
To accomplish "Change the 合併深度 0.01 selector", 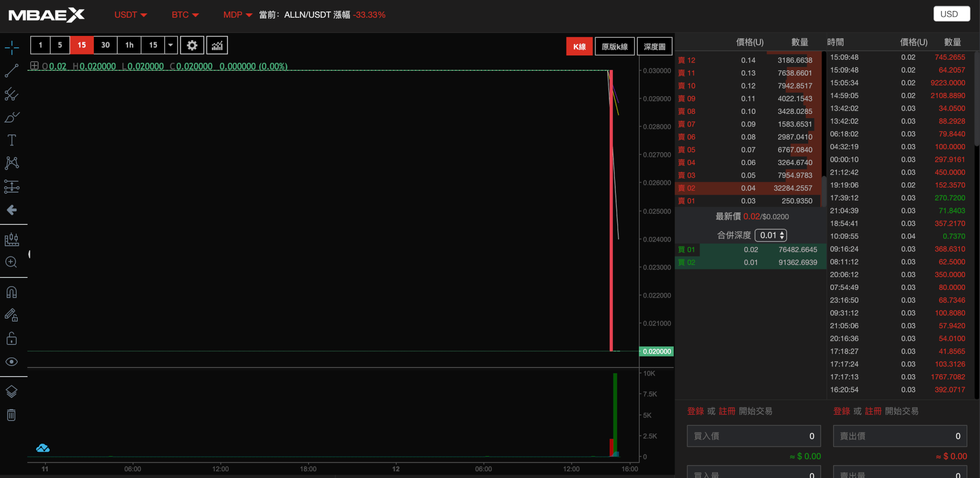I will tap(771, 235).
